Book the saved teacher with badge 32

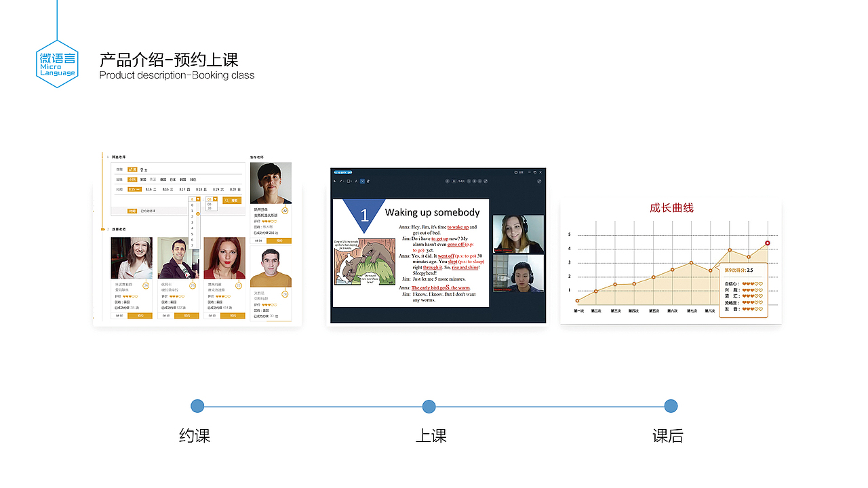(279, 240)
